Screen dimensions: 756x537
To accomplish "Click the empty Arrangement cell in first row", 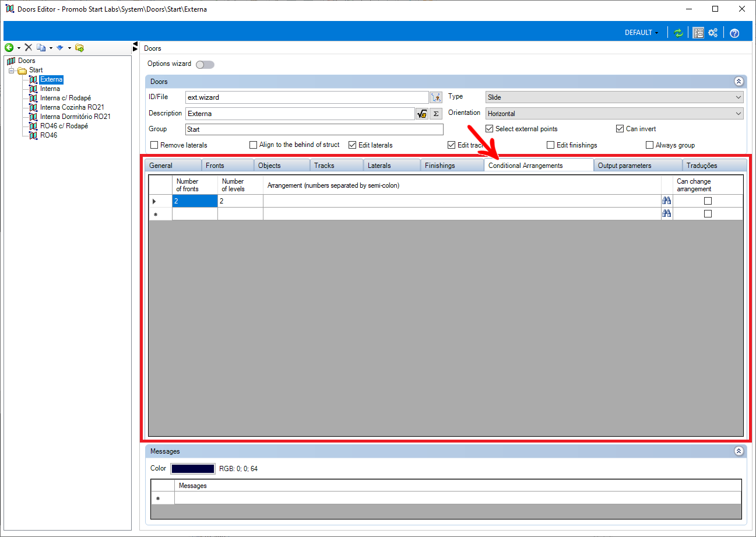I will [462, 201].
